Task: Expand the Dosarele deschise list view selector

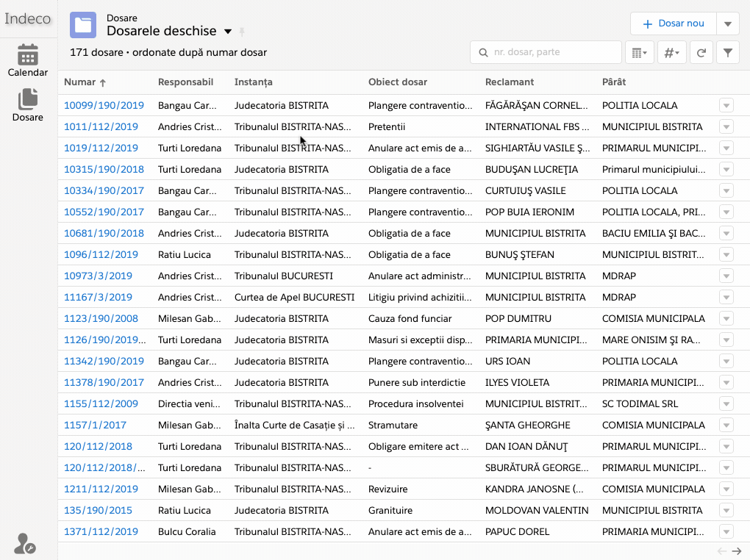Action: (x=228, y=32)
